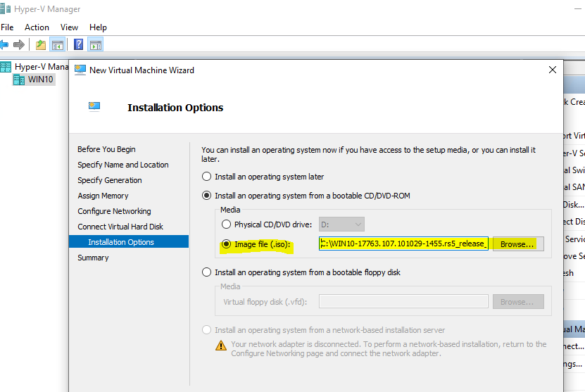Open the Help question mark icon

tap(79, 44)
